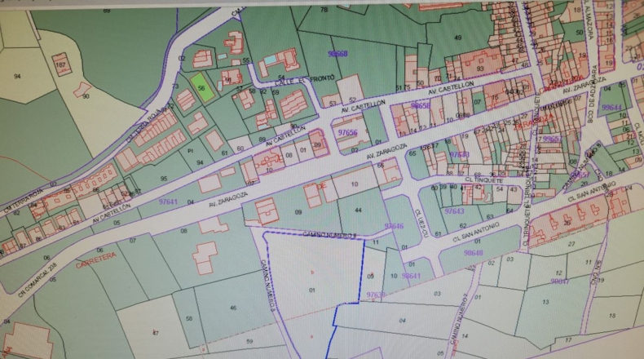
Task: Click the red CARRETERA label
Action: [96, 260]
